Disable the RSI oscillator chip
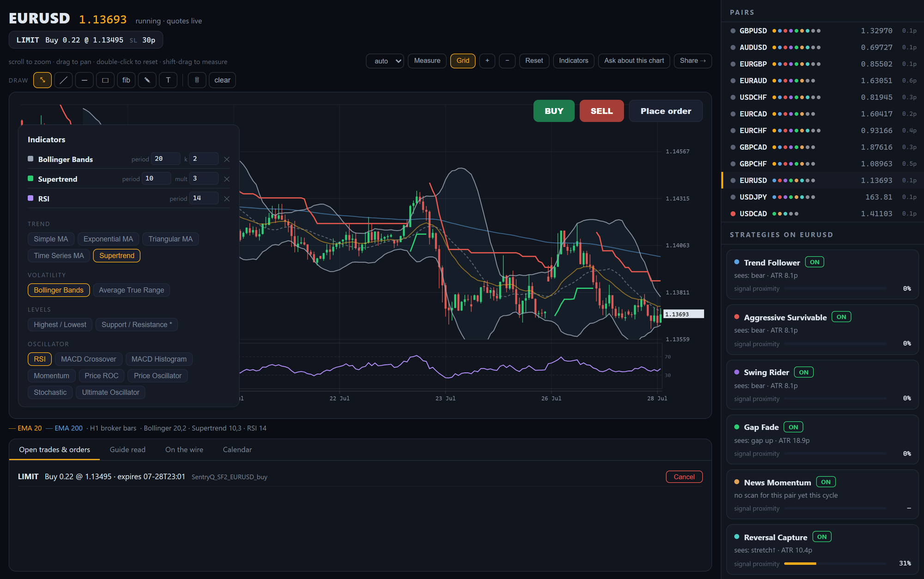 pos(40,359)
